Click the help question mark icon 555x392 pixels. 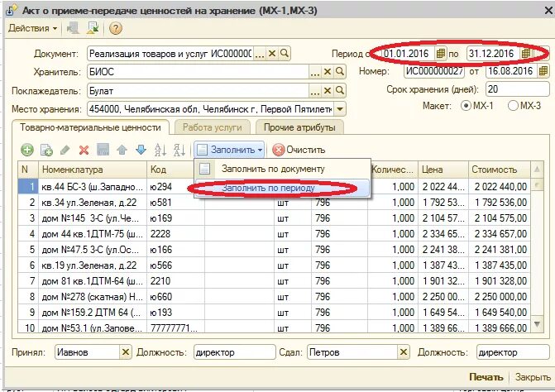tap(116, 28)
